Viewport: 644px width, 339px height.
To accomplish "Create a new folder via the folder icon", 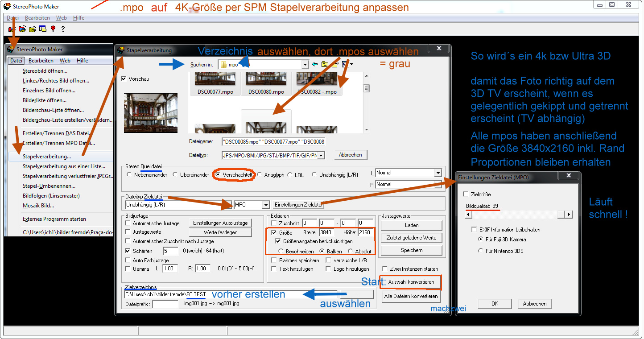I will 335,64.
